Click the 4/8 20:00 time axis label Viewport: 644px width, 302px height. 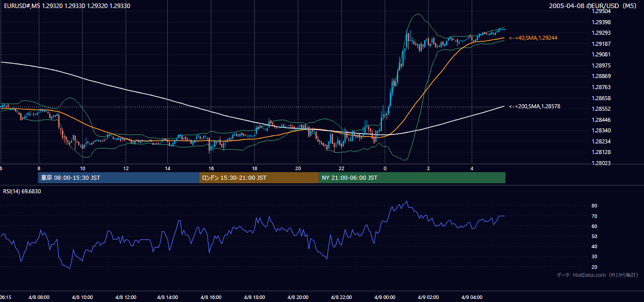[x=298, y=297]
